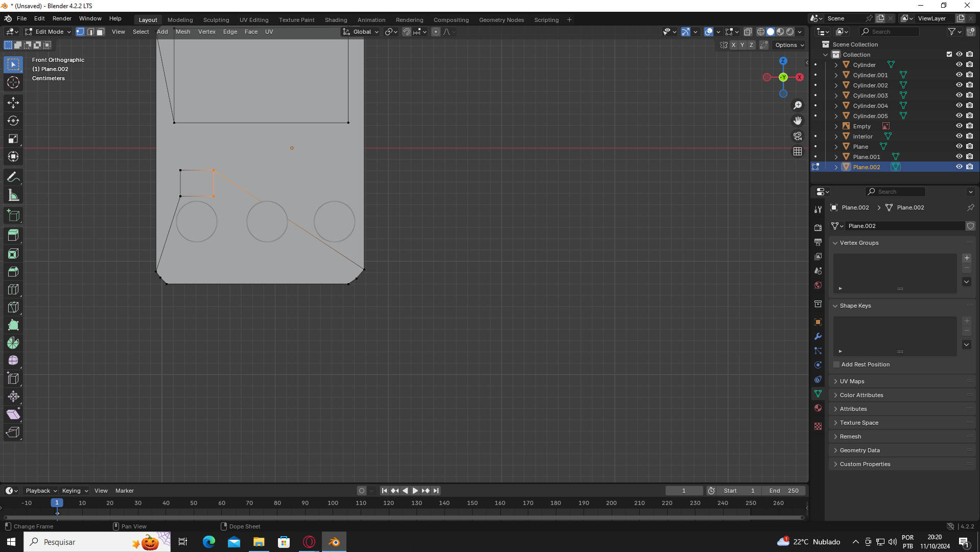Toggle X-ray display
Screen dimensions: 980x552
point(748,32)
